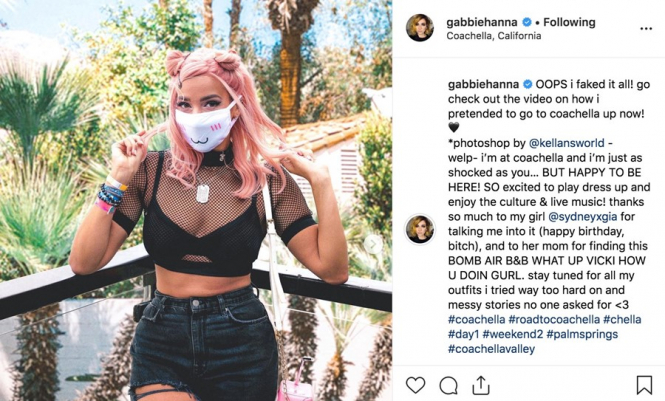Save the post with bookmark icon
665x401 pixels.
click(x=644, y=385)
